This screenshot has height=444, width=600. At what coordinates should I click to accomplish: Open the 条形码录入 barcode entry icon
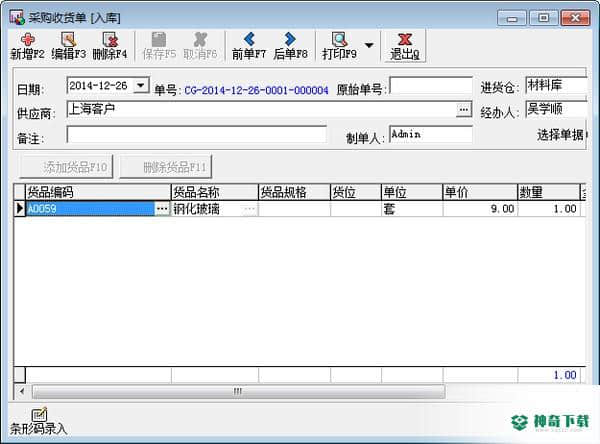click(39, 421)
